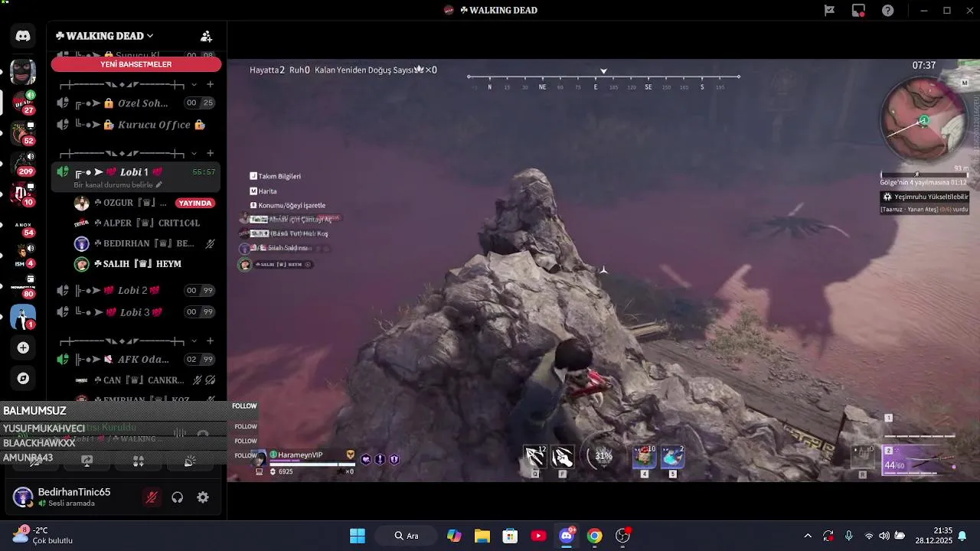Jump to YENİ BAHSETMELER new mentions
980x551 pixels.
(136, 64)
